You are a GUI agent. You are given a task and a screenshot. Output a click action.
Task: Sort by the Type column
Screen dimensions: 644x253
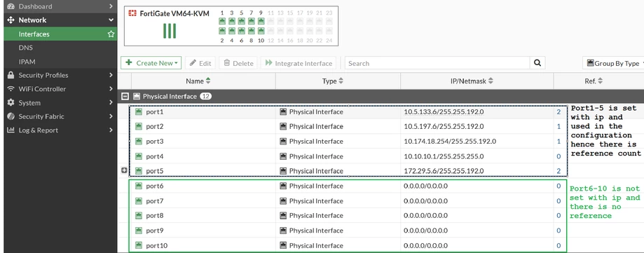[x=338, y=81]
